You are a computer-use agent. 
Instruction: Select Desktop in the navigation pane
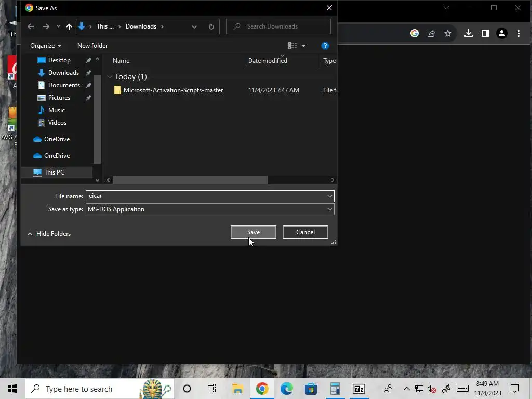tap(59, 60)
